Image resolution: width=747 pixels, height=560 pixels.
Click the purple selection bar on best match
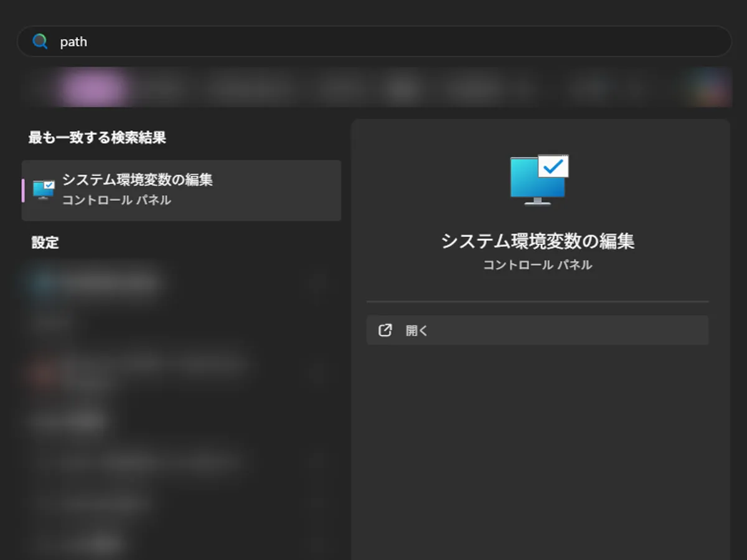tap(23, 190)
